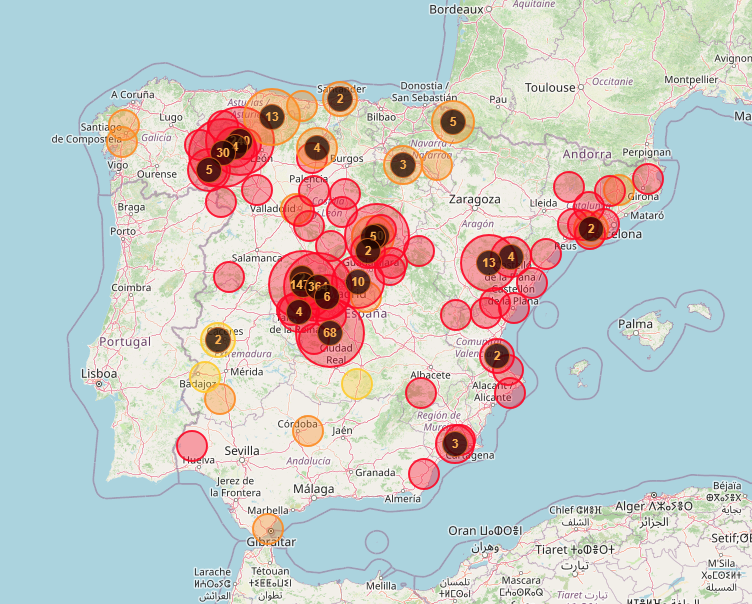Click the orange circle right of cluster 3 in Navarra

436,165
